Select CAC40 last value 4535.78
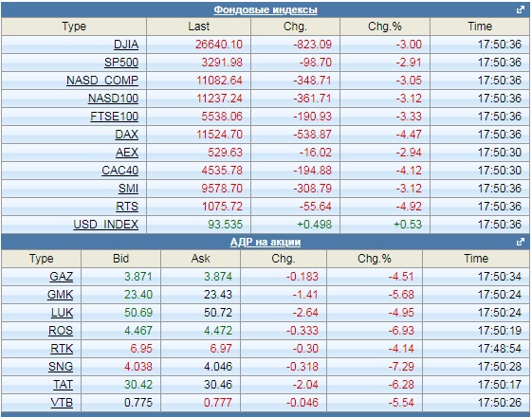 222,171
